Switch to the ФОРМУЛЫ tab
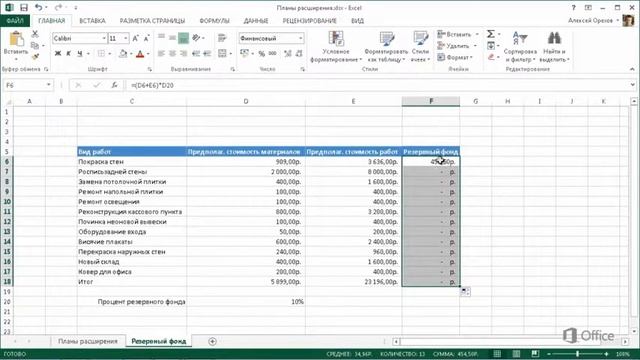This screenshot has width=640, height=360. pos(214,20)
